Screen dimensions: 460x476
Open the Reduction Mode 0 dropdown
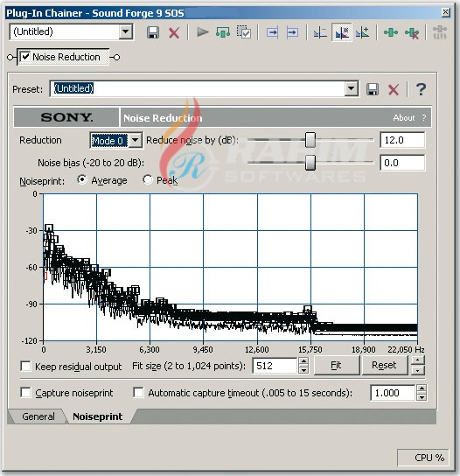click(x=136, y=140)
